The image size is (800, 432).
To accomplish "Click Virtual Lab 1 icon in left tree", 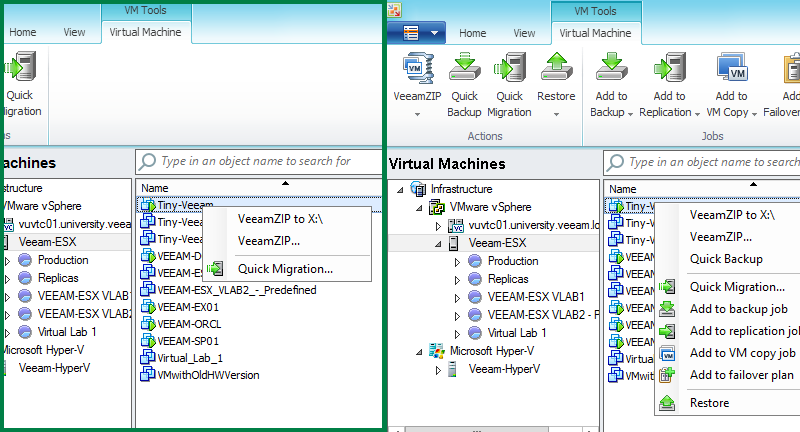I will click(25, 332).
